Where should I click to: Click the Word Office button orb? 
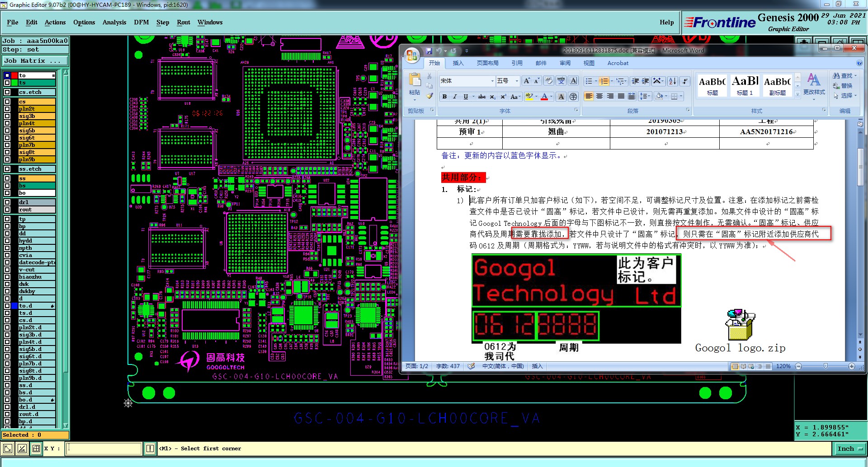(412, 56)
